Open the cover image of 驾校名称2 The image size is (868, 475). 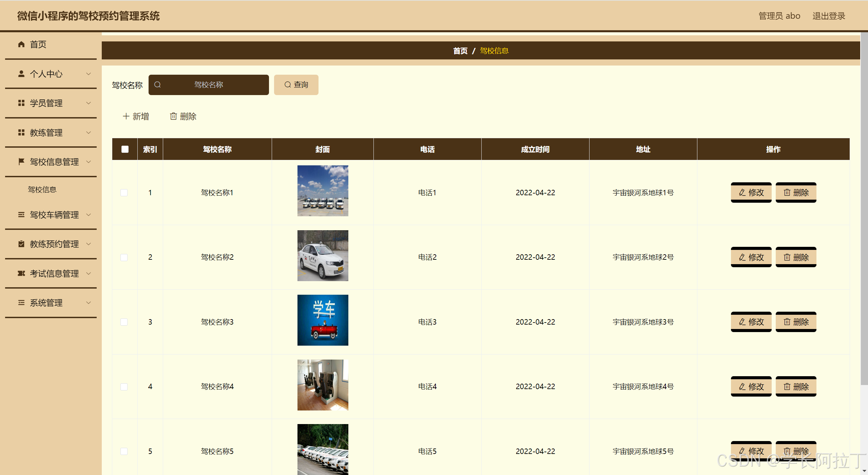click(323, 255)
